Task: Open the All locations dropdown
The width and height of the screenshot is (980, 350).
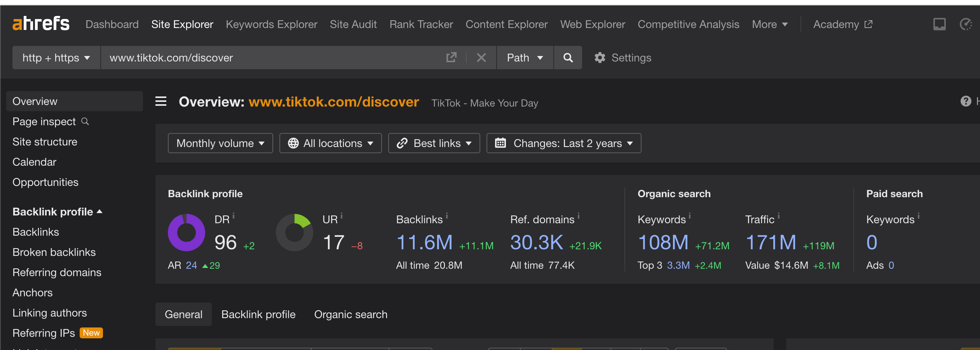Action: click(x=331, y=143)
